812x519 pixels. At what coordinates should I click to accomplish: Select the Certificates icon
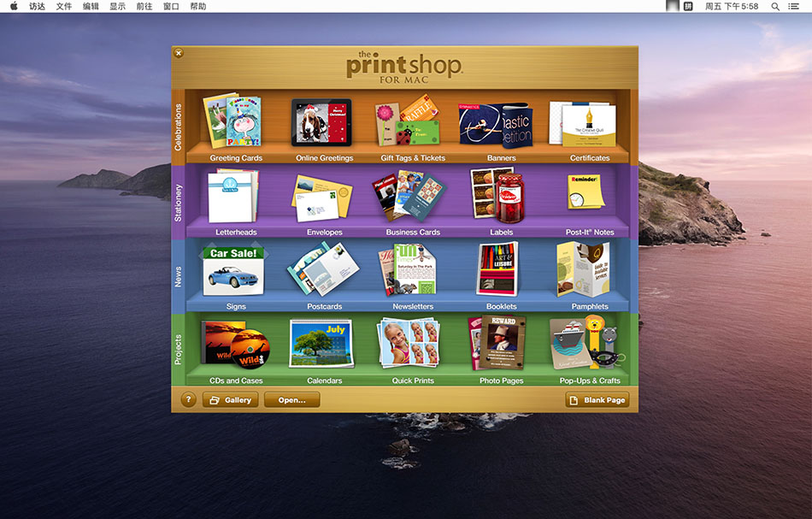(589, 125)
